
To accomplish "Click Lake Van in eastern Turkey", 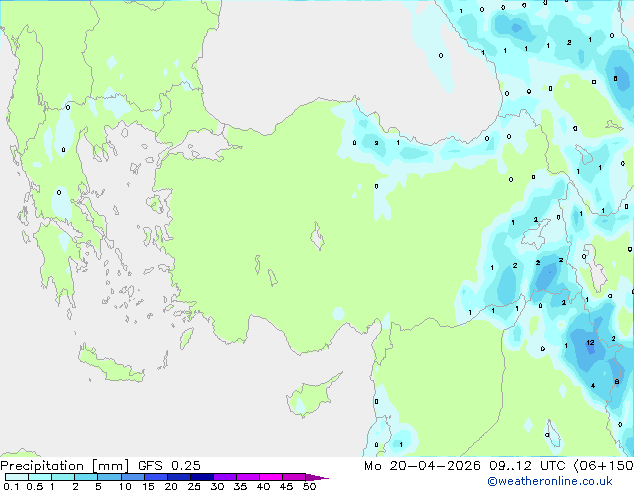I will click(536, 234).
